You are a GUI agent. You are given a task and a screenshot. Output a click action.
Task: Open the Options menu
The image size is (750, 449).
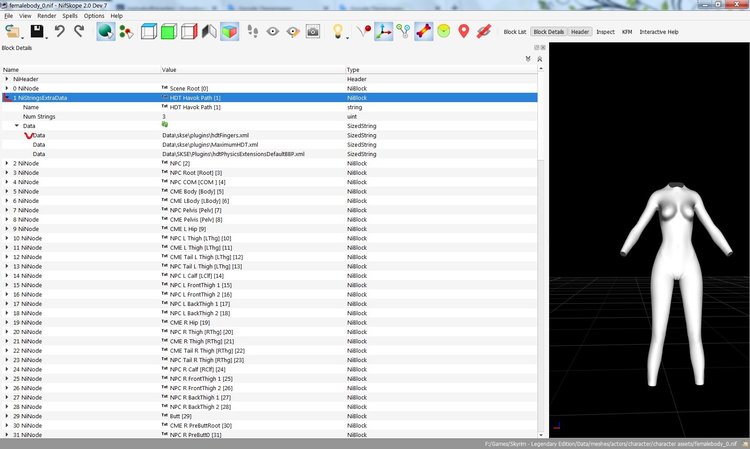[x=94, y=16]
